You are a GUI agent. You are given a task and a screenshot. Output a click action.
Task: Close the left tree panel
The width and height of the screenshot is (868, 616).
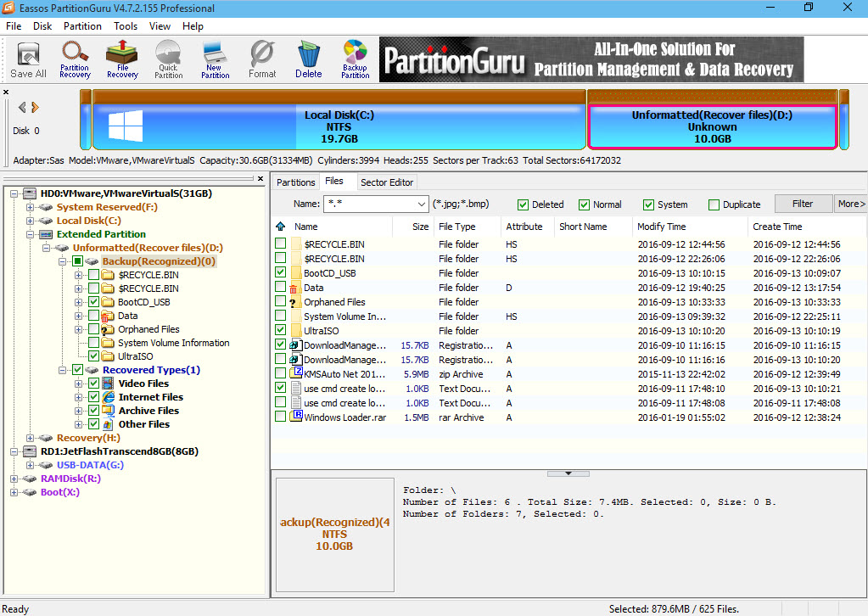coord(260,178)
